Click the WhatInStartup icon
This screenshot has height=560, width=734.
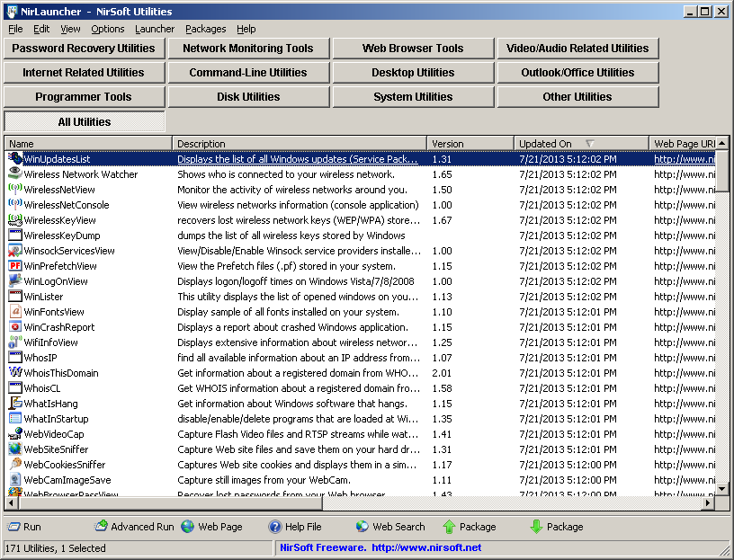coord(15,419)
